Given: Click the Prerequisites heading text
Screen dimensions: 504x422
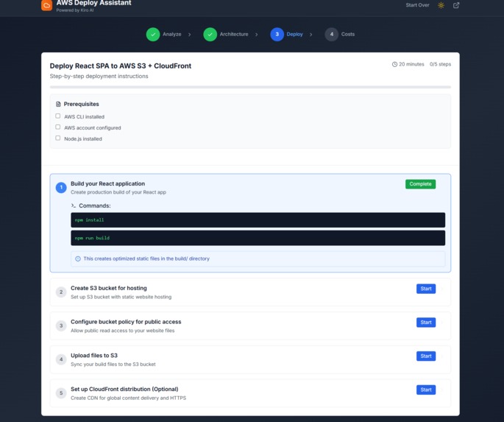Looking at the screenshot, I should click(x=82, y=105).
